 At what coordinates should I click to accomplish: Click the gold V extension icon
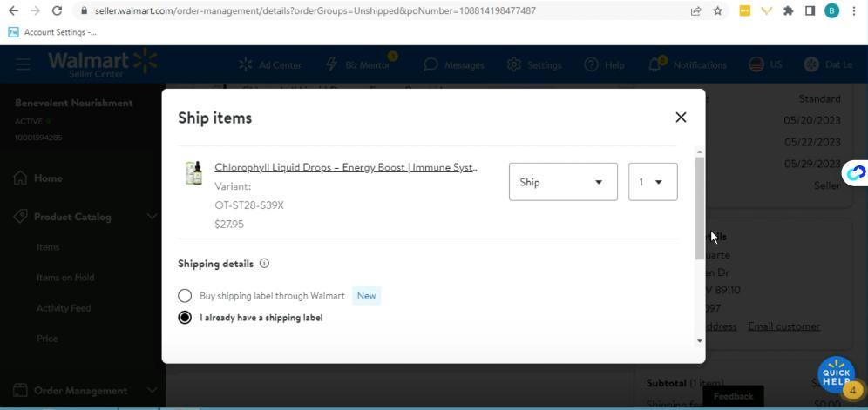pos(767,10)
